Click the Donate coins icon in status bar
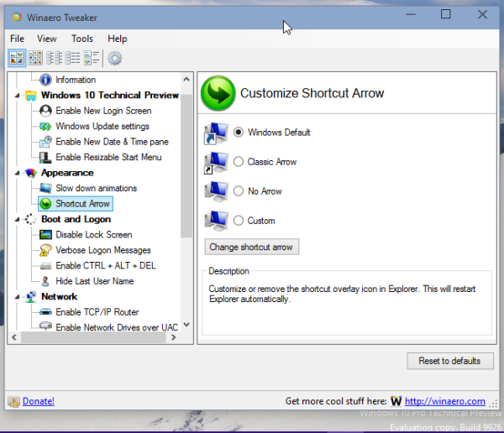 pyautogui.click(x=13, y=401)
